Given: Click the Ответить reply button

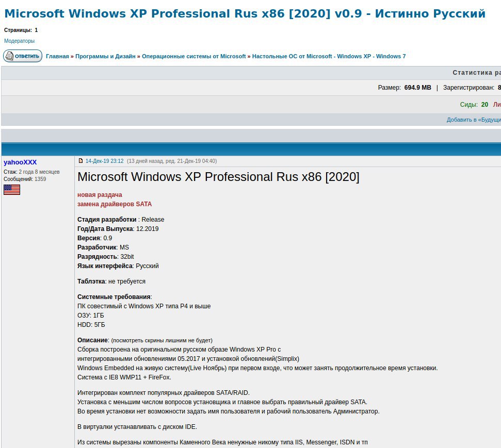Looking at the screenshot, I should 23,56.
